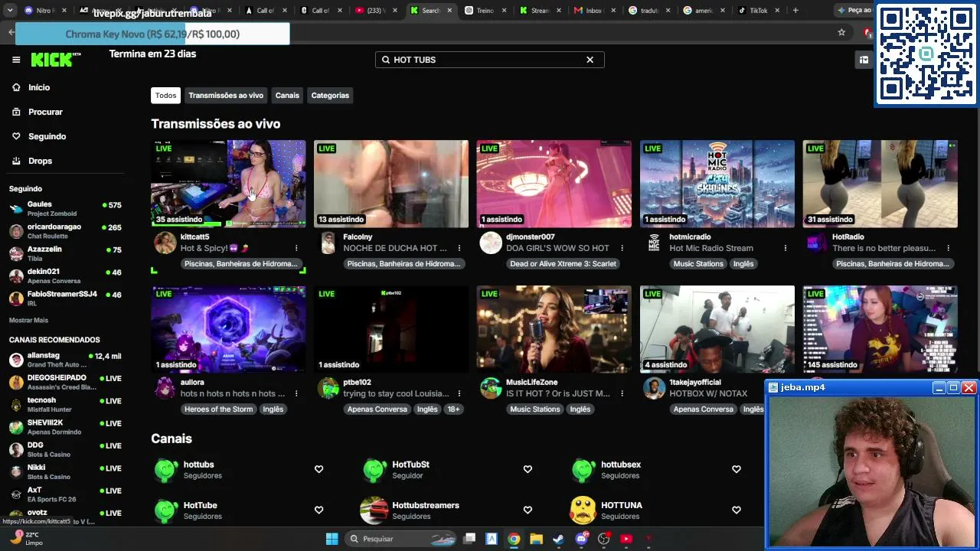The image size is (980, 551).
Task: Focus the HOT TUBS search field
Action: point(489,60)
